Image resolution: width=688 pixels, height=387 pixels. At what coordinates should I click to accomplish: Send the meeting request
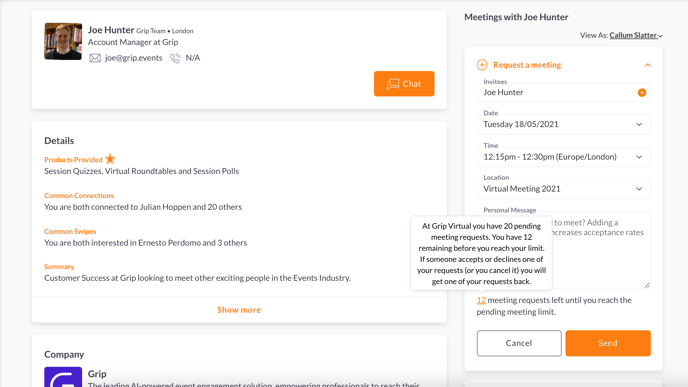pyautogui.click(x=608, y=343)
